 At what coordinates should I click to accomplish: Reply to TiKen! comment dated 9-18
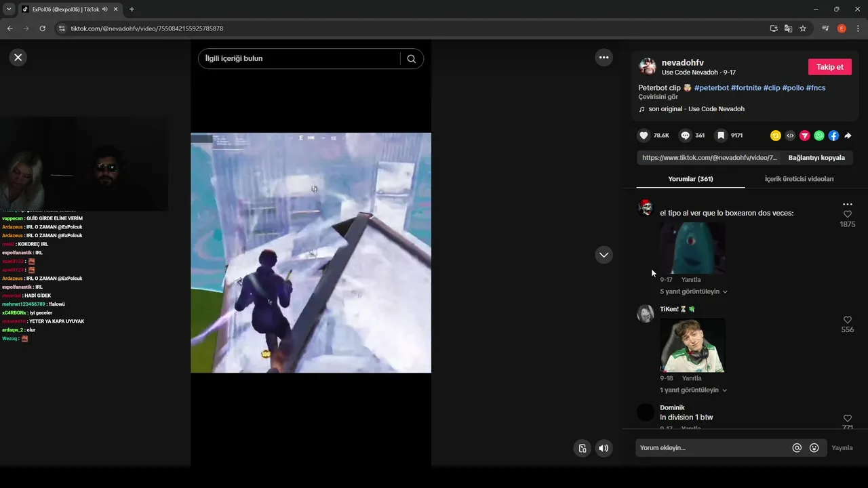[x=692, y=378]
